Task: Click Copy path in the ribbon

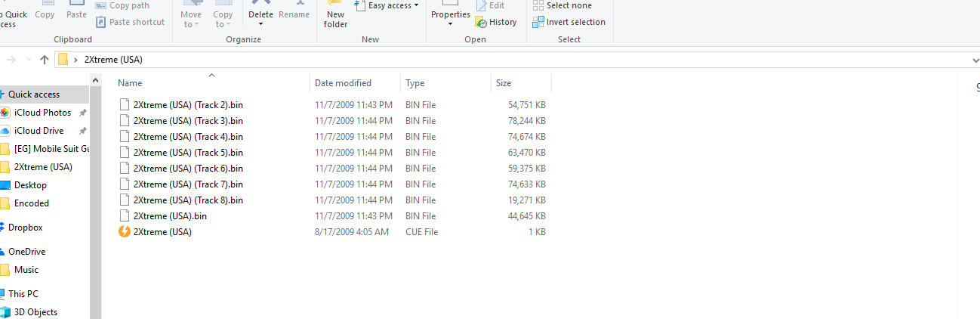Action: (x=122, y=5)
